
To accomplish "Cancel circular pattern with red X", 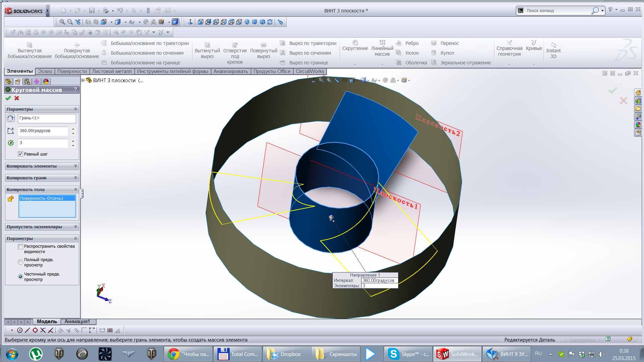I will (x=17, y=98).
